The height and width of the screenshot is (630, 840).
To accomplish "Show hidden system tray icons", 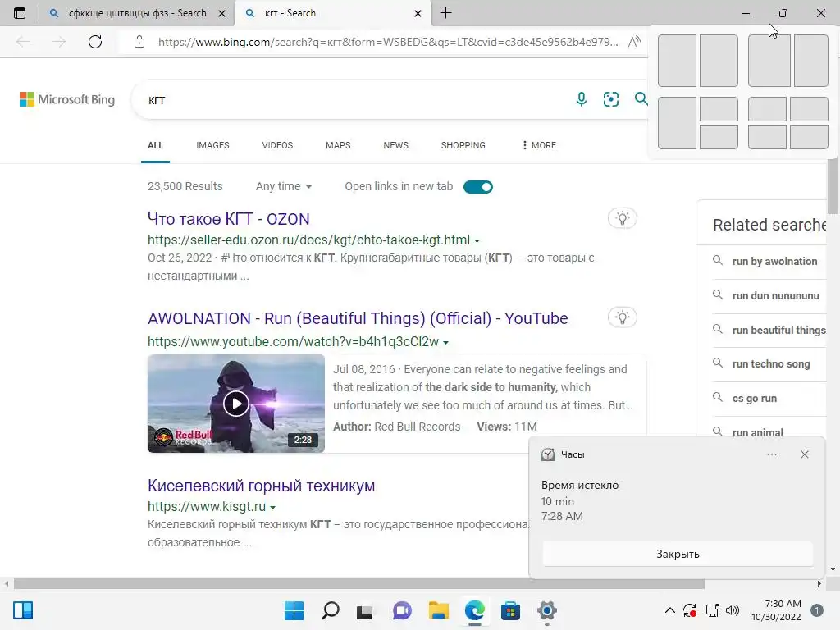I will point(669,610).
